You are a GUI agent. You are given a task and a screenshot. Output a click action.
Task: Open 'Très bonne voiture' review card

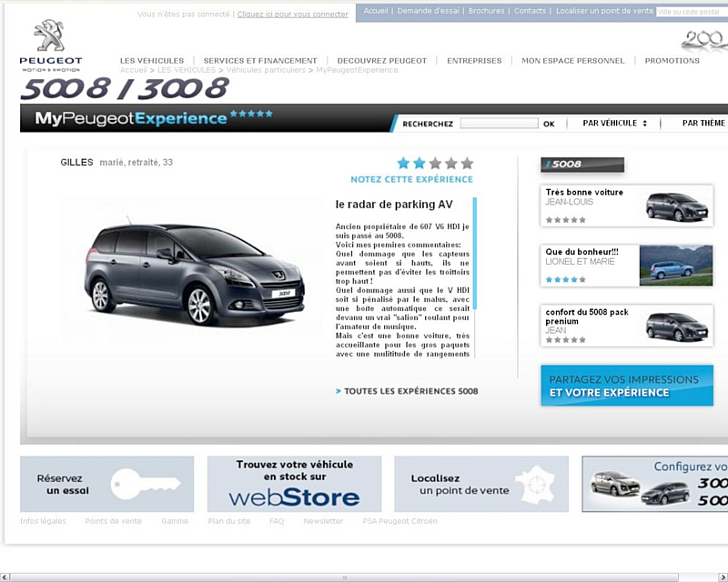point(627,206)
